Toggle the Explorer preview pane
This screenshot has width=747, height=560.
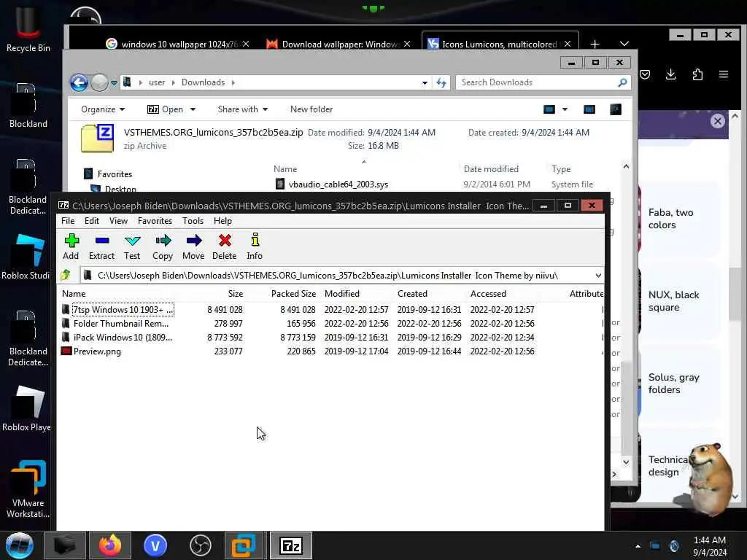coord(589,109)
